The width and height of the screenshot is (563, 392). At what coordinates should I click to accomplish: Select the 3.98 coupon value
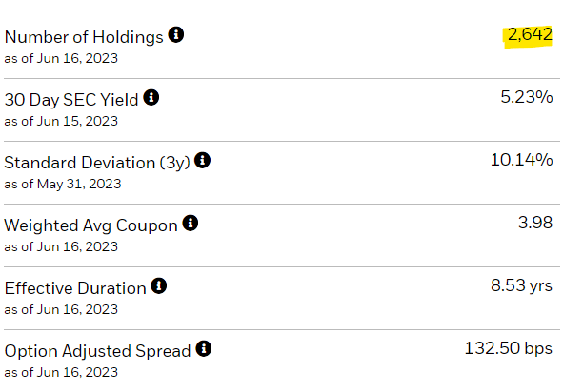pyautogui.click(x=535, y=223)
